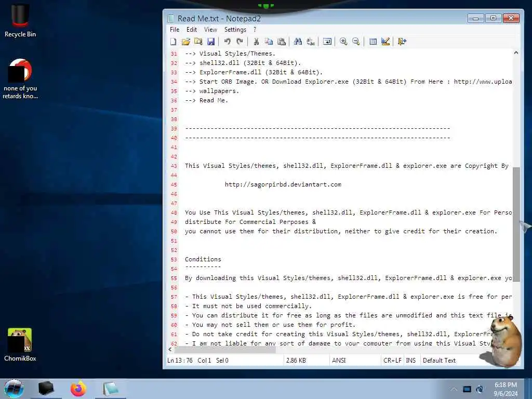Zoom out with the magnifier minus icon
Image resolution: width=532 pixels, height=399 pixels.
(x=356, y=42)
